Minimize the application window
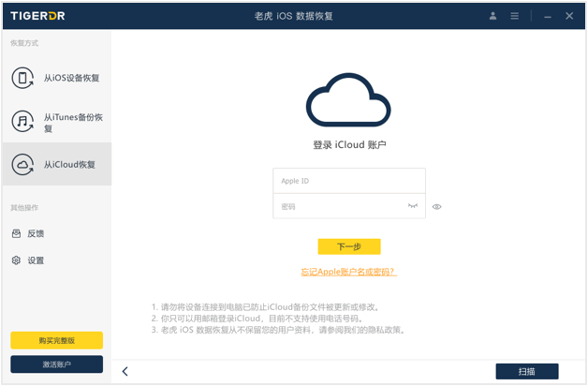 click(547, 16)
